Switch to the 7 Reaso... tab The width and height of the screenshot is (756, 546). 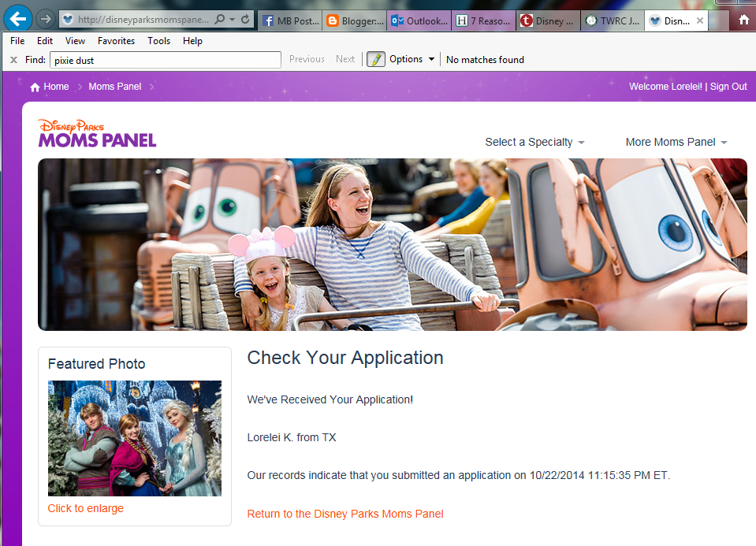tap(483, 20)
